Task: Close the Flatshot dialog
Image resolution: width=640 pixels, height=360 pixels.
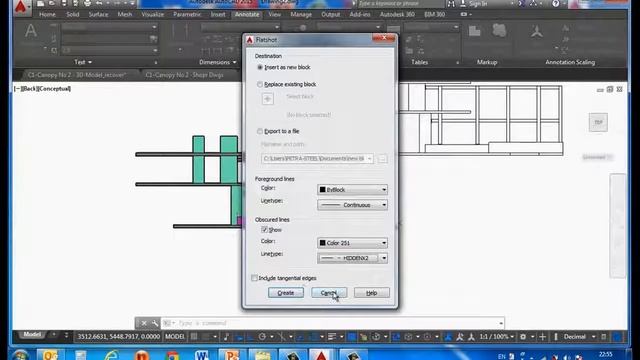Action: 384,38
